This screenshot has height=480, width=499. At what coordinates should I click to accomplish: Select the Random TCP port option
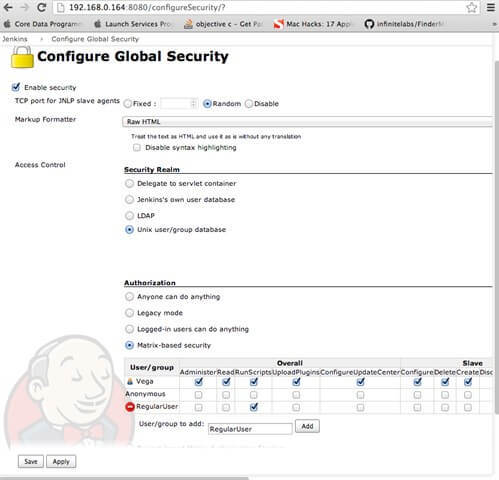[x=207, y=104]
